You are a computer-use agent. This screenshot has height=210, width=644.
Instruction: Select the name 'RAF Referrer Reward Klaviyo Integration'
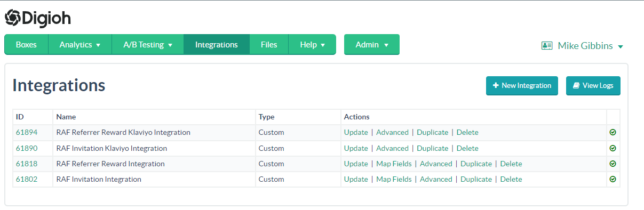[123, 132]
